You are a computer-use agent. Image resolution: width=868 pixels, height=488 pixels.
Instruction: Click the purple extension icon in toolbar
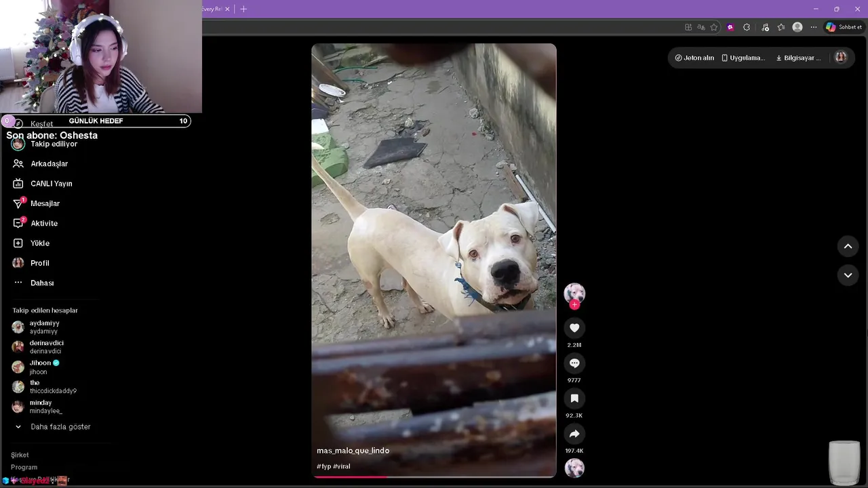(x=730, y=27)
